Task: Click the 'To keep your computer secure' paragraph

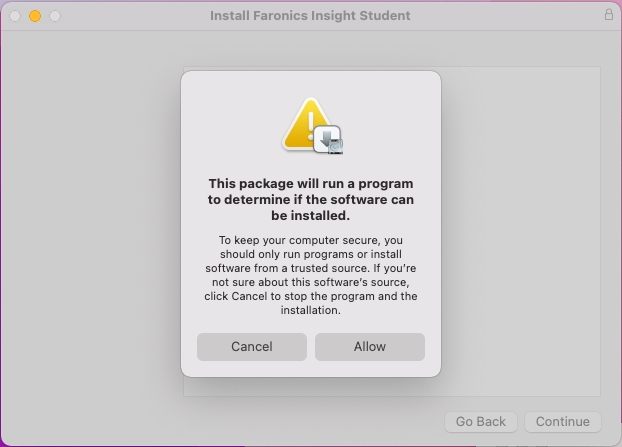Action: (310, 275)
